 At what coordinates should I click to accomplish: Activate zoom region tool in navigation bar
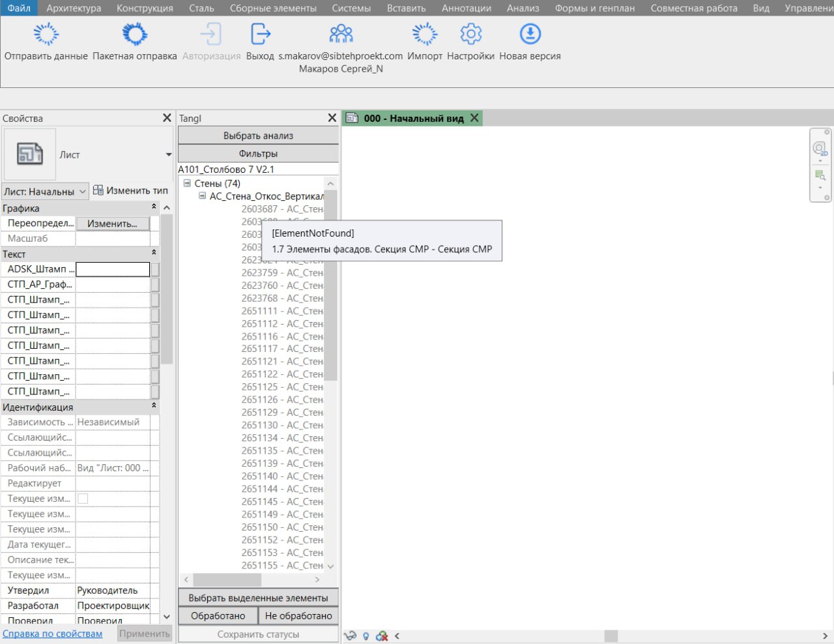point(820,175)
